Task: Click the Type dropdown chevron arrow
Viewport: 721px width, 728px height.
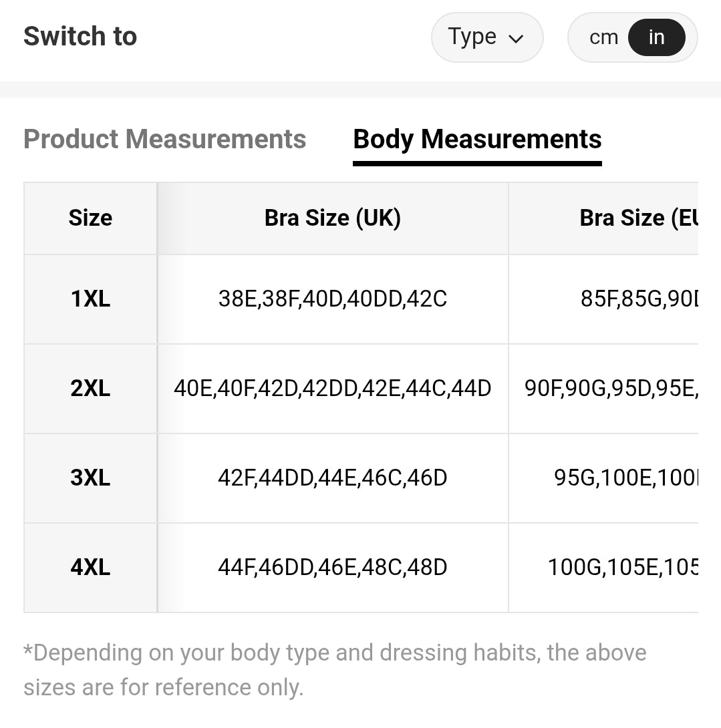Action: click(x=516, y=39)
